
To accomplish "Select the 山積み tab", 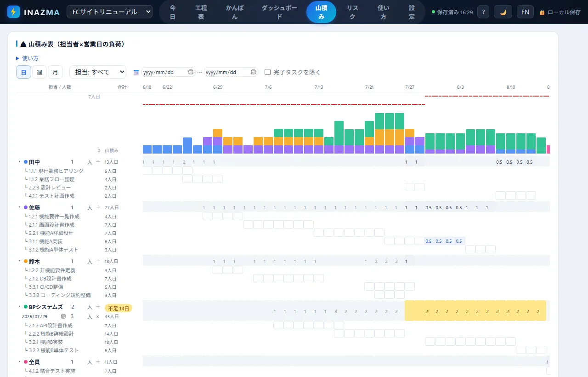I will (321, 12).
